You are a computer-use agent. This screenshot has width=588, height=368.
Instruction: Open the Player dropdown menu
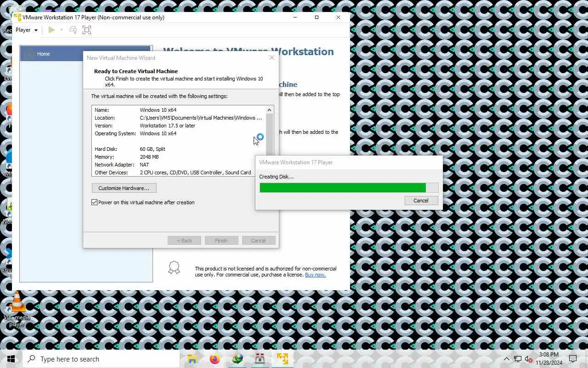[x=26, y=30]
